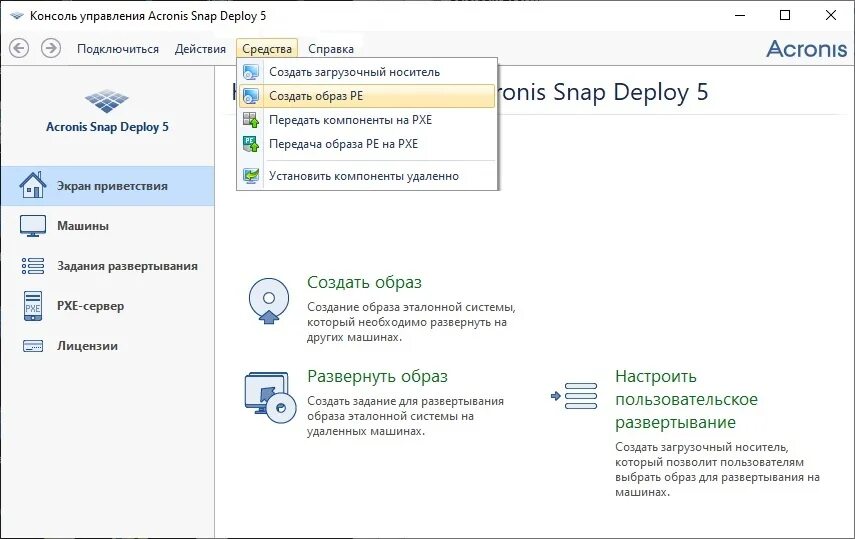Click the description under Развернуть образ
The width and height of the screenshot is (855, 539).
(x=405, y=416)
